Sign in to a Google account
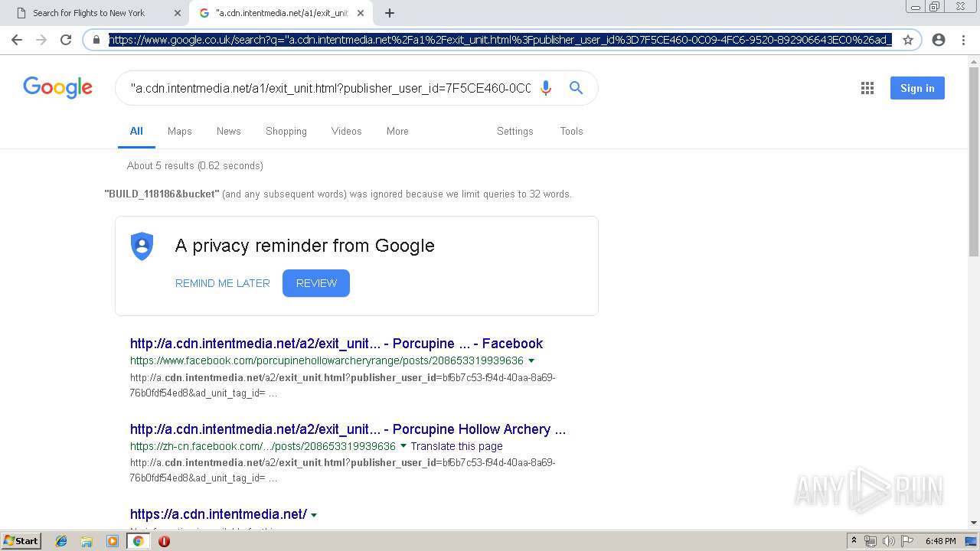The height and width of the screenshot is (551, 980). pos(917,88)
